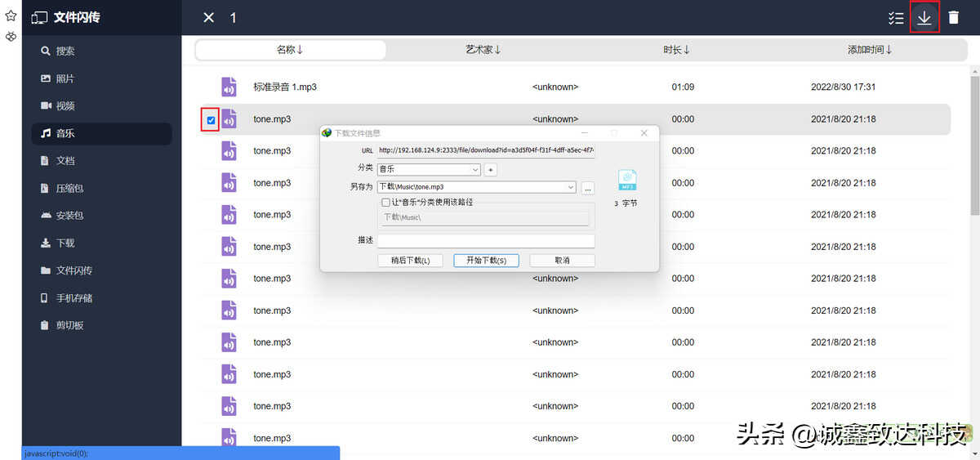The width and height of the screenshot is (980, 460).
Task: Tick 让"音乐"分类使用该路径 checkbox
Action: click(x=385, y=202)
